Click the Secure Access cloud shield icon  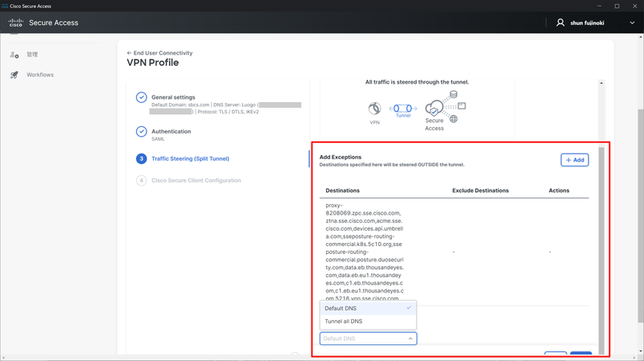pyautogui.click(x=434, y=109)
